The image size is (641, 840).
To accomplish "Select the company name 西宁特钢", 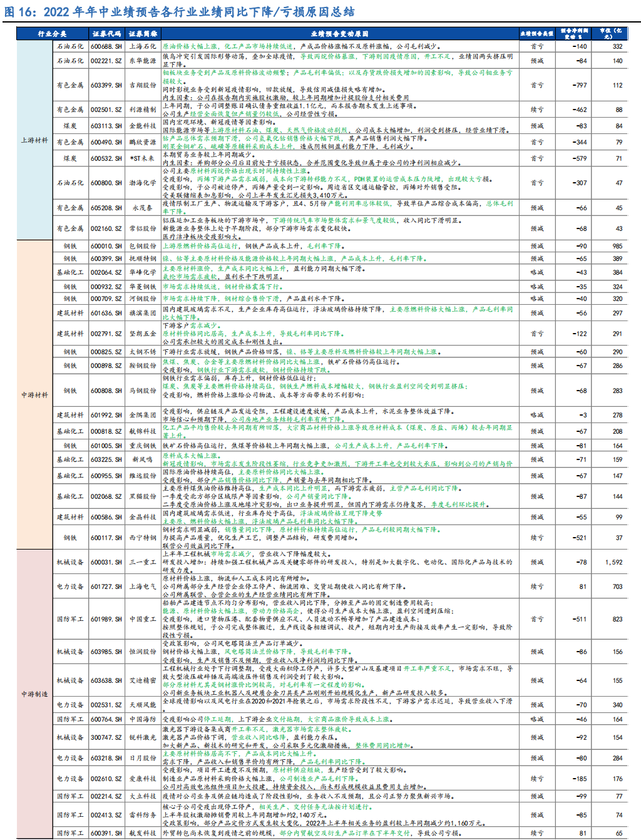I will coord(143,538).
